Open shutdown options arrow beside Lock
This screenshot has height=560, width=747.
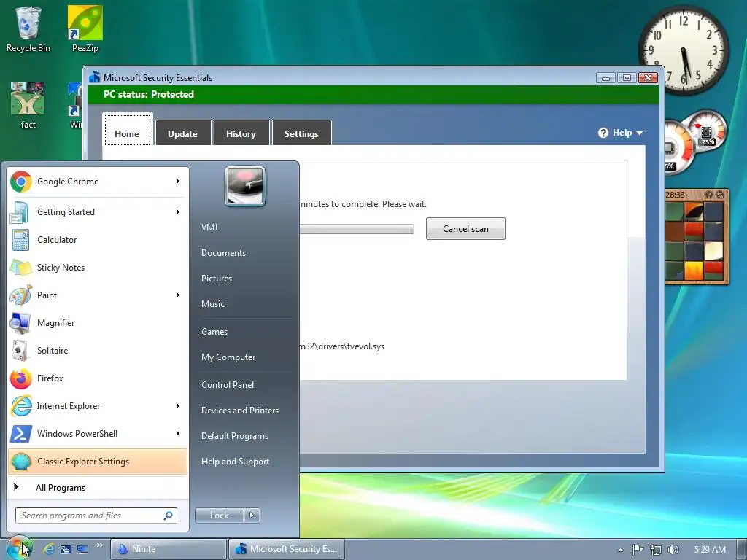(x=252, y=516)
